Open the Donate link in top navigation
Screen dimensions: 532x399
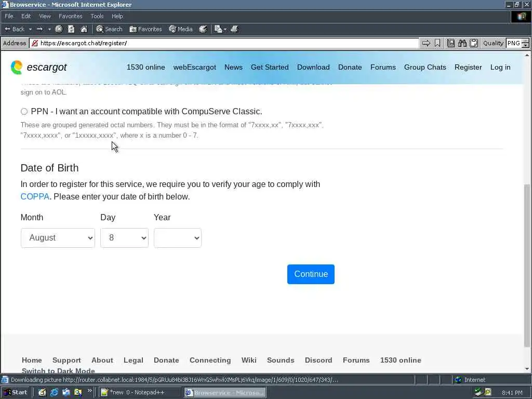pos(350,67)
